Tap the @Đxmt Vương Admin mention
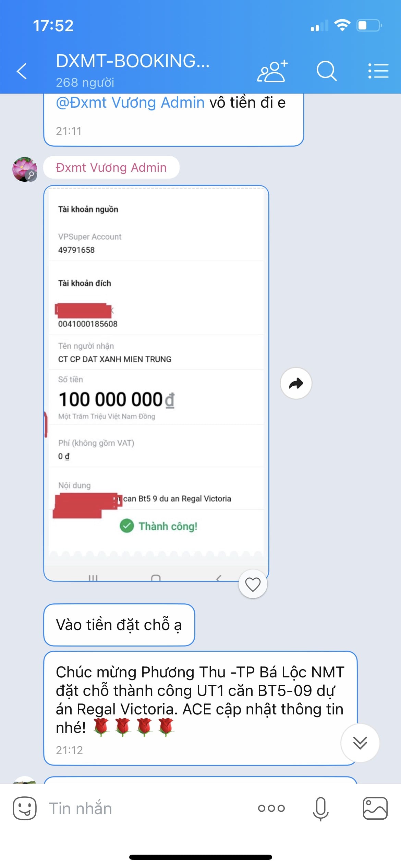Viewport: 401px width, 868px height. [x=130, y=103]
